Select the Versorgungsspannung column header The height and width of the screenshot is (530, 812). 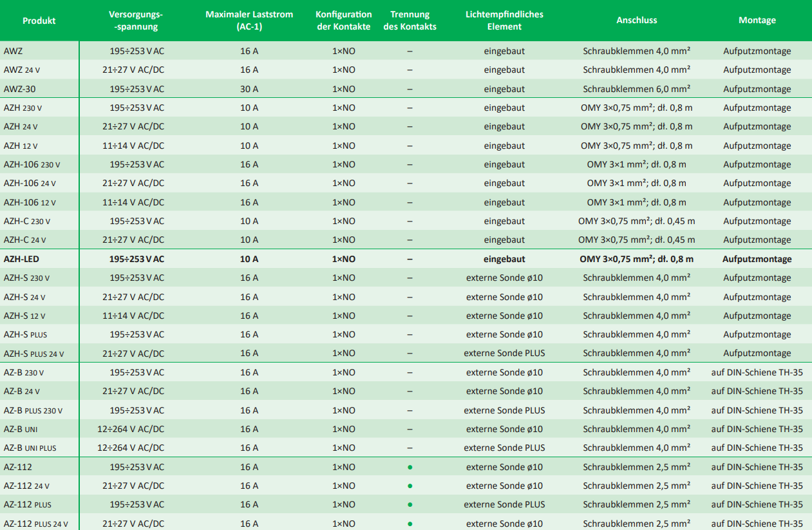pos(136,21)
